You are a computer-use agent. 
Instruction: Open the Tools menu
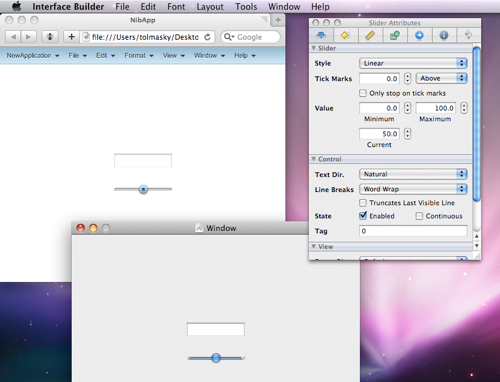point(246,7)
